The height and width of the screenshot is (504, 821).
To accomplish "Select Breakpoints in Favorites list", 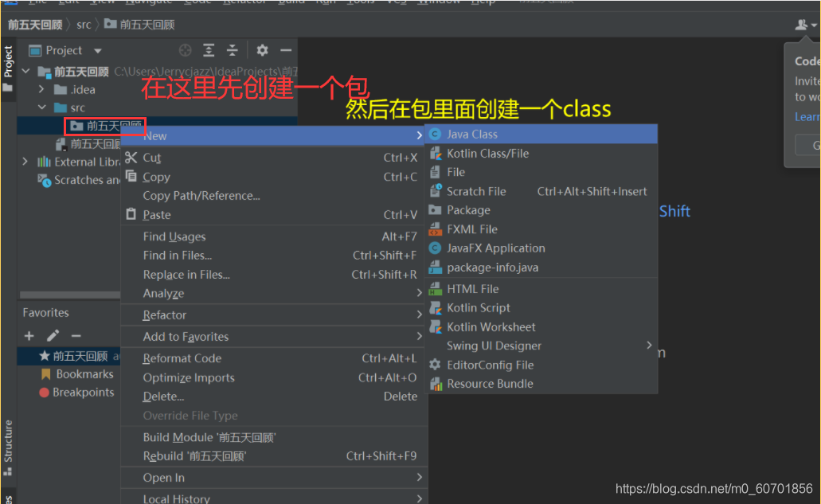I will [x=84, y=393].
